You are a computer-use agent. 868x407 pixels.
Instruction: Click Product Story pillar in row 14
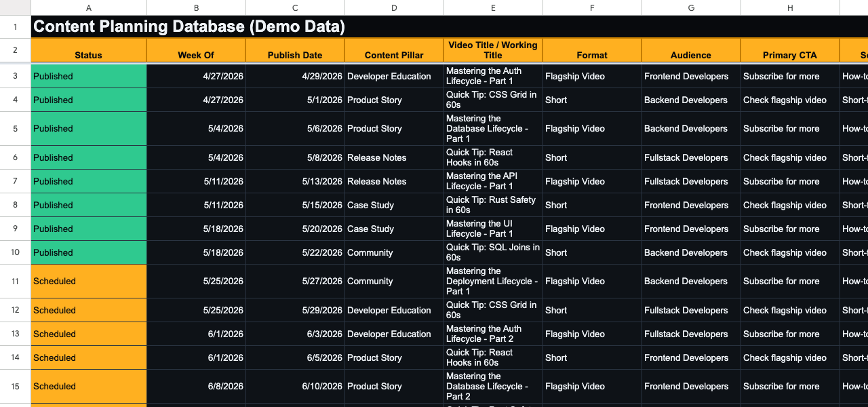(x=394, y=357)
